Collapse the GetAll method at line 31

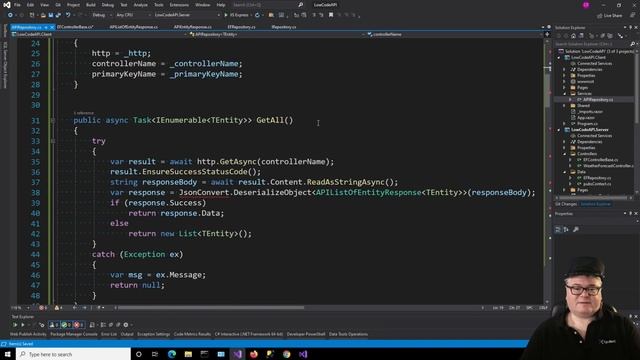[53, 120]
